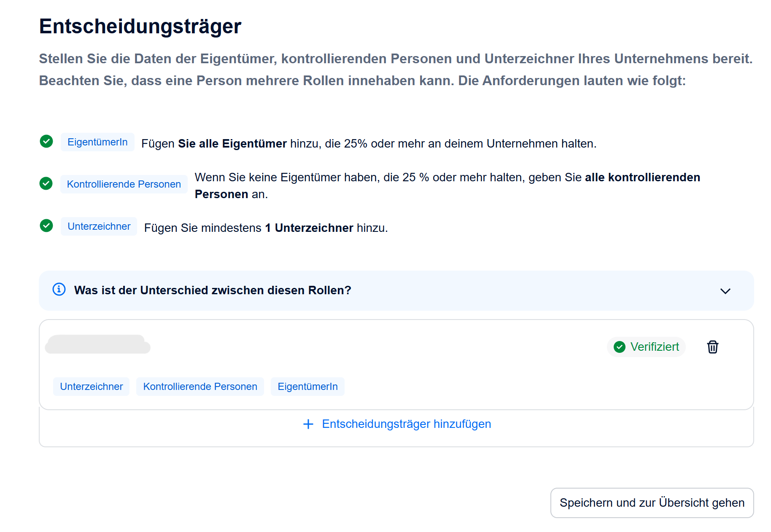Select the Kontrollierende Personen tag in the requirements list
The width and height of the screenshot is (771, 532).
(x=124, y=184)
